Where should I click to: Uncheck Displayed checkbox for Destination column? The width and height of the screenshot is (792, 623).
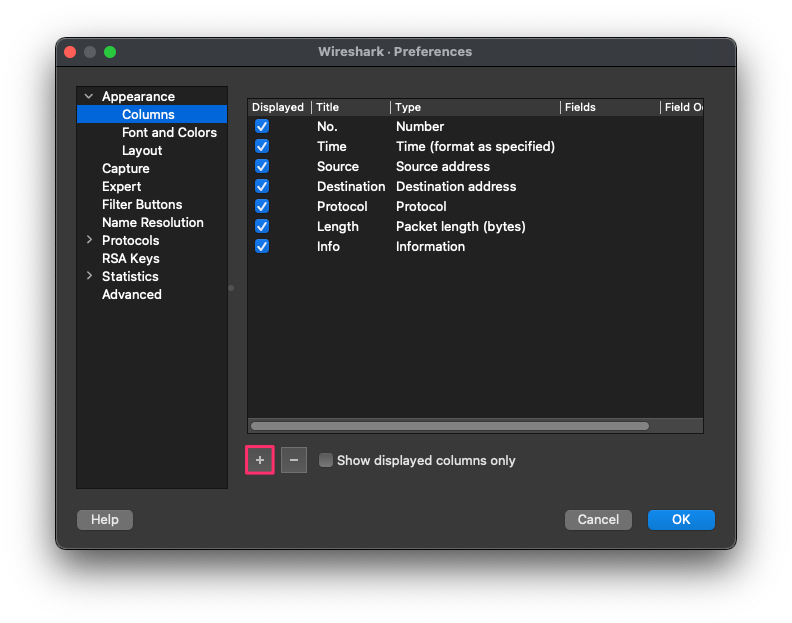262,186
